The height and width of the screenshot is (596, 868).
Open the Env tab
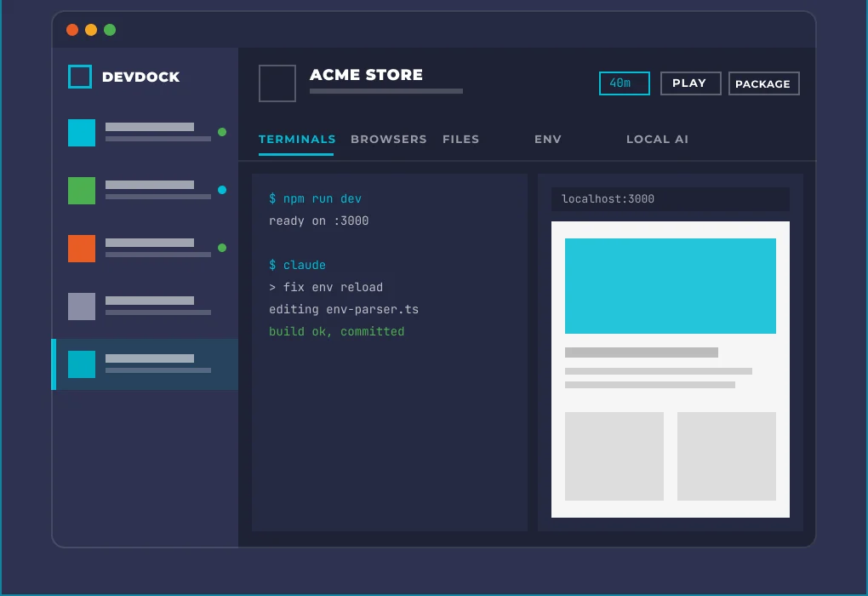[x=548, y=139]
